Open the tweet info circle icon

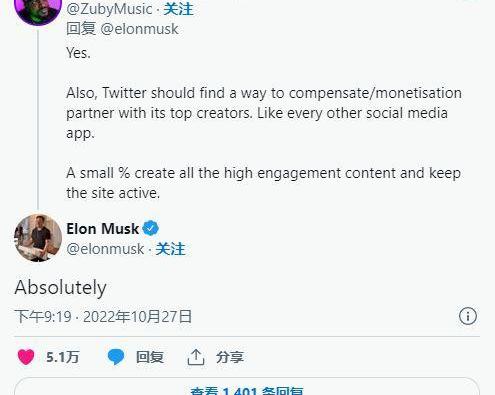click(x=468, y=316)
